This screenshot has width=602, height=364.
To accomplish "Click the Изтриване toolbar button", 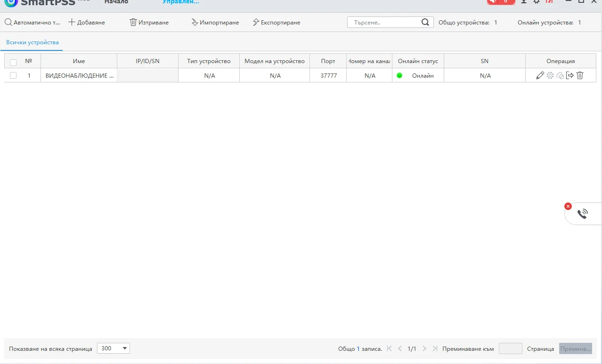I will click(149, 22).
